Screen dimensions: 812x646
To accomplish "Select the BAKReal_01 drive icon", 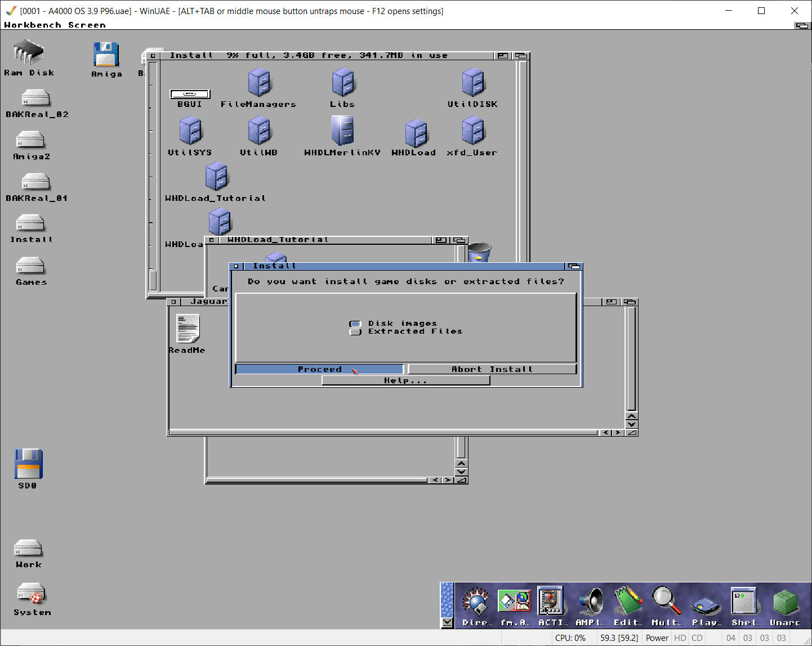I will 36,181.
